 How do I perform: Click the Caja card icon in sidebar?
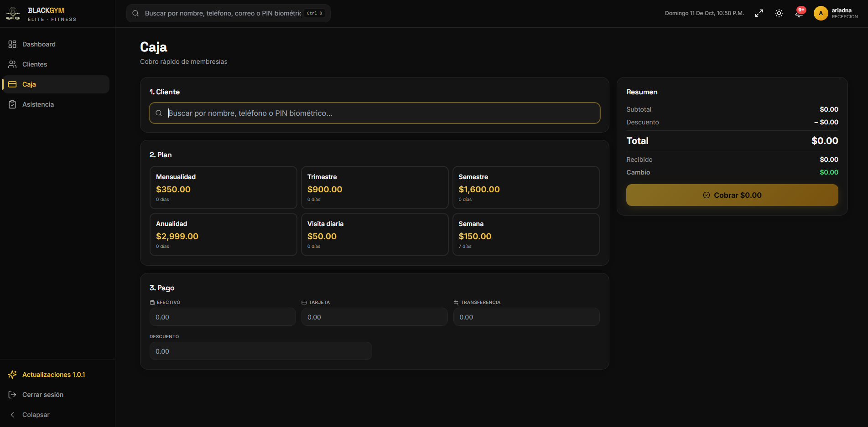pyautogui.click(x=12, y=84)
